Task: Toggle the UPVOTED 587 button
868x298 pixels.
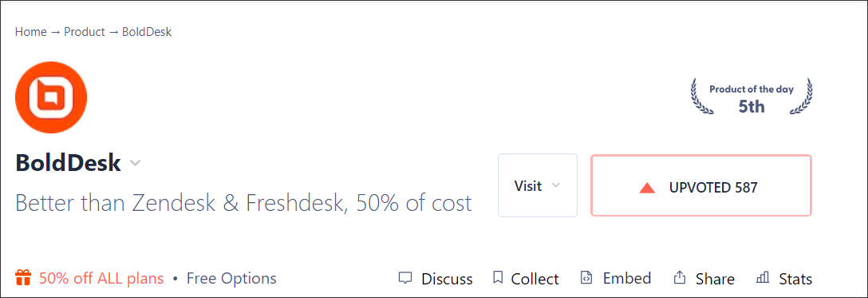Action: 700,185
